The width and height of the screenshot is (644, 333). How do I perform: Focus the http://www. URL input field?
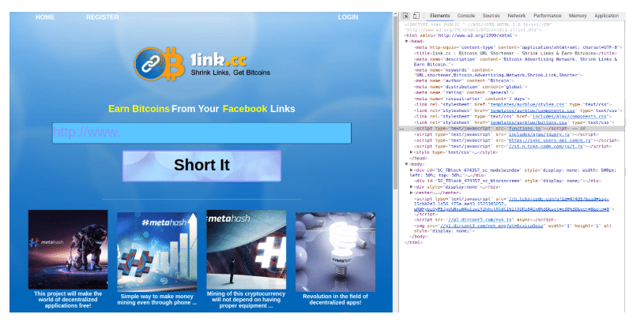coord(201,133)
